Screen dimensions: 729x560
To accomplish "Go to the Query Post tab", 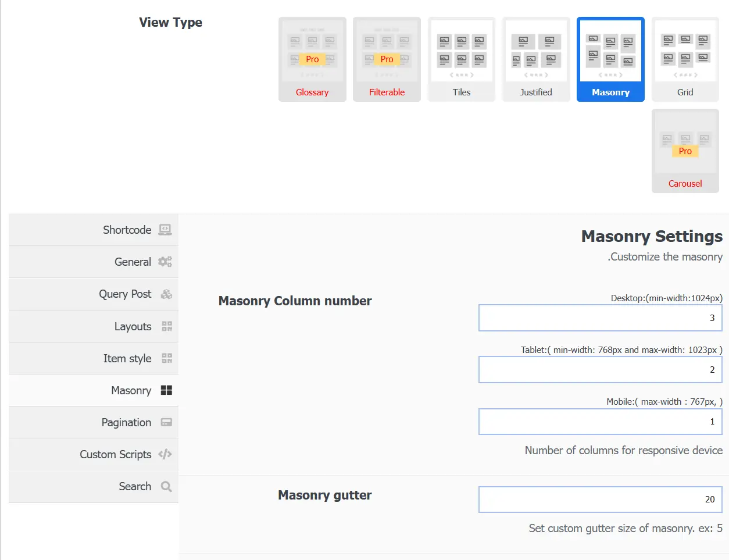I will (94, 294).
